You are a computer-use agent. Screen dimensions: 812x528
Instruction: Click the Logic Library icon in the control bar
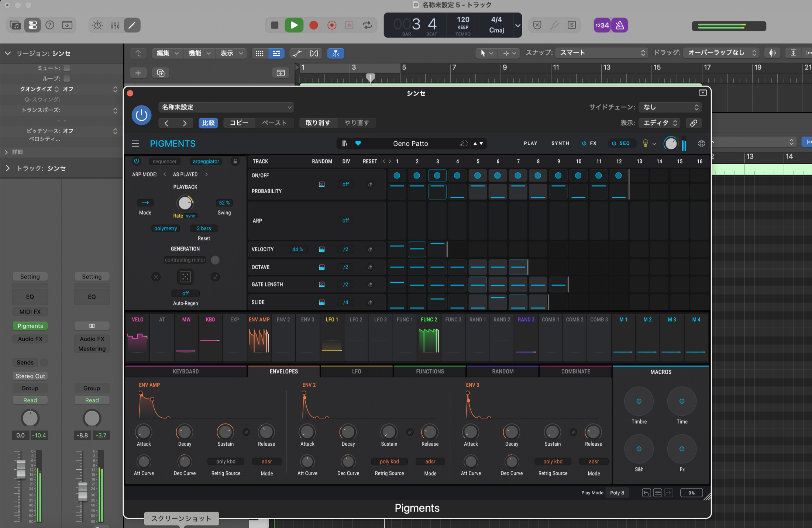15,25
